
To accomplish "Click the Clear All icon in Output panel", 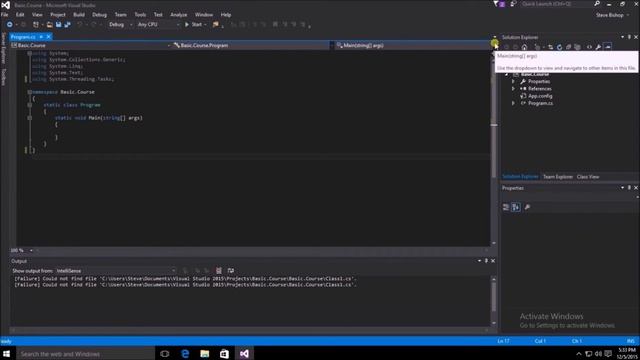I will tap(219, 271).
